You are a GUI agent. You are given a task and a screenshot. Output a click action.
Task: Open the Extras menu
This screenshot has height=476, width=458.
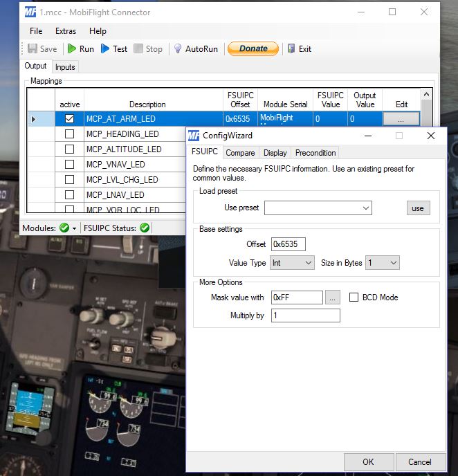pos(66,31)
